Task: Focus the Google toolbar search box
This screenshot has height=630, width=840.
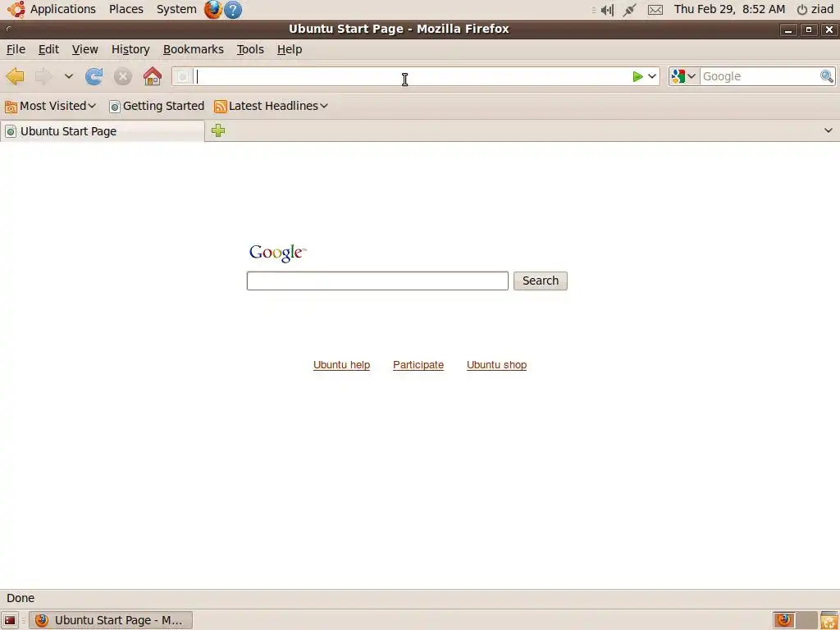Action: 760,76
